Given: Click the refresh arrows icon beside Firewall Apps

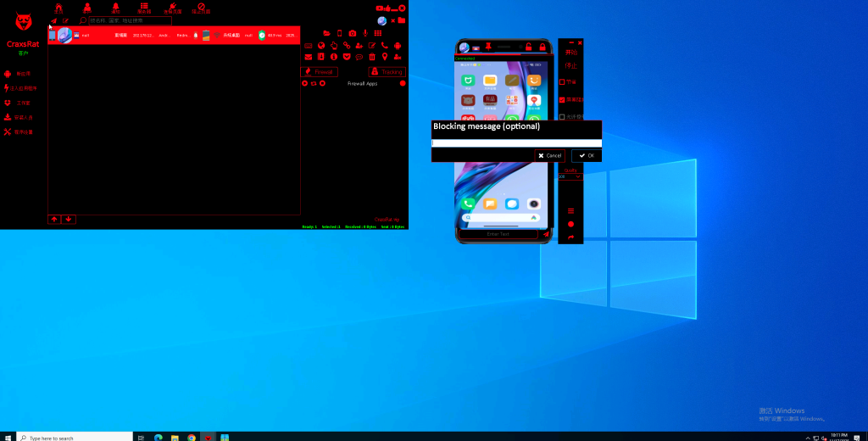Looking at the screenshot, I should (314, 84).
